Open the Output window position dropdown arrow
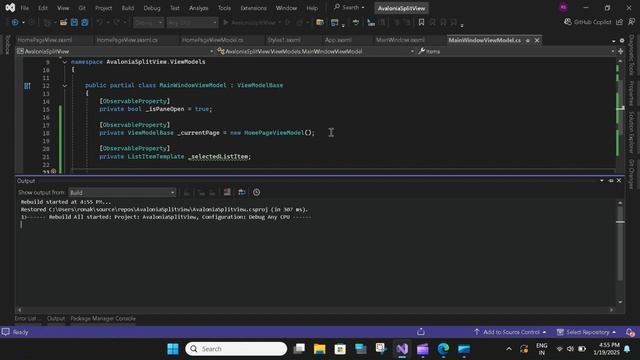Screen dimensions: 640x360 [x=602, y=180]
